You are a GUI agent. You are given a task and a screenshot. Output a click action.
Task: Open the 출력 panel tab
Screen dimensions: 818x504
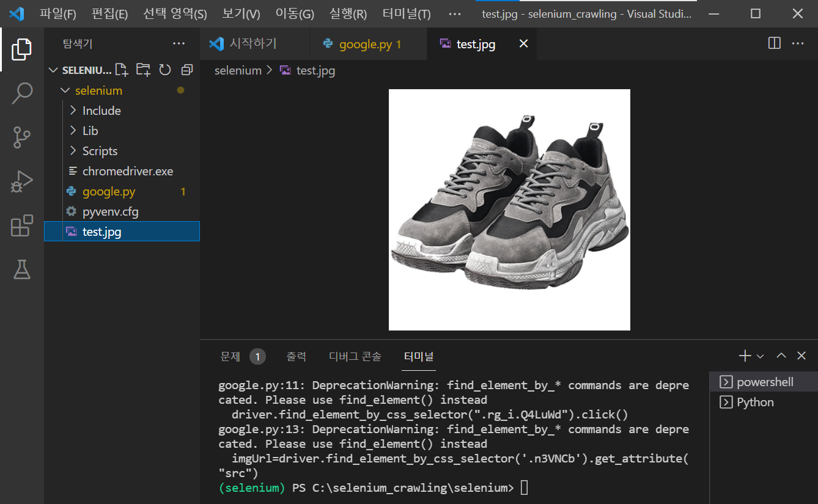tap(297, 356)
